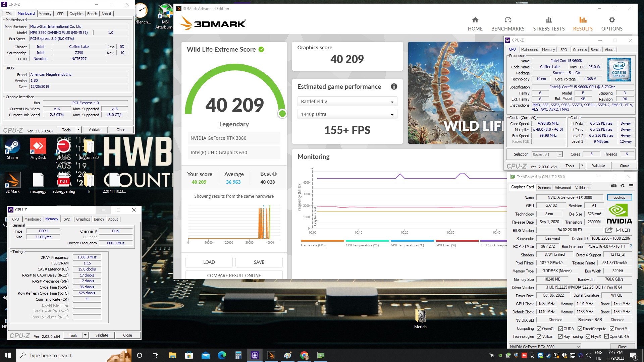
Task: Open STRESS TESTS in 3DMark
Action: coord(549,24)
